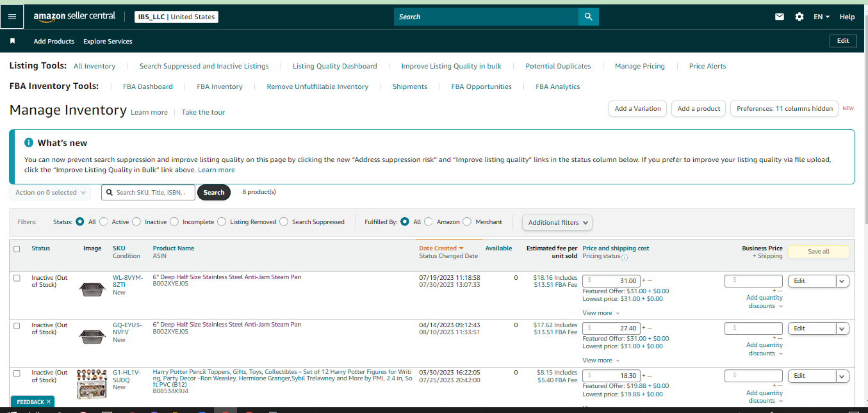Image resolution: width=868 pixels, height=413 pixels.
Task: Click the Help link
Action: tap(847, 17)
